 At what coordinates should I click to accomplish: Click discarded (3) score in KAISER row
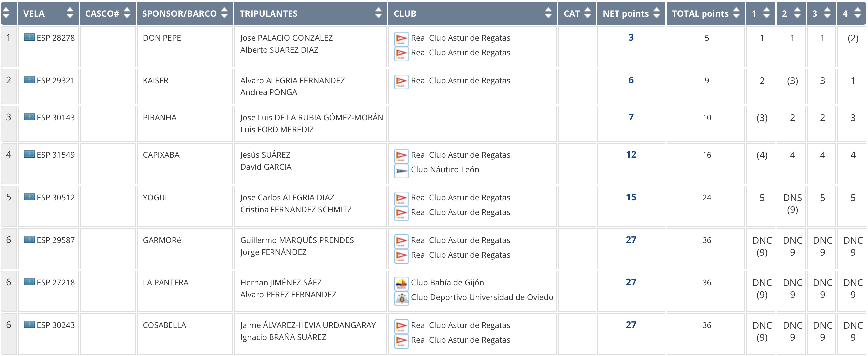792,80
